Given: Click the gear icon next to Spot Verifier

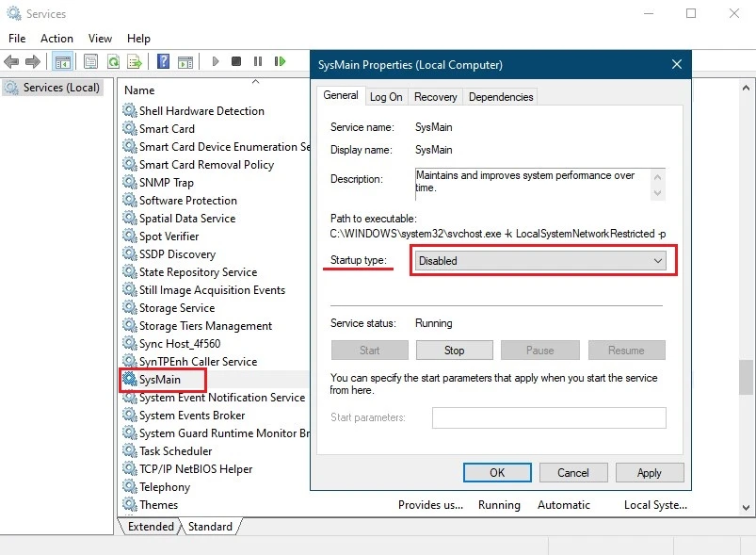Looking at the screenshot, I should pos(129,236).
